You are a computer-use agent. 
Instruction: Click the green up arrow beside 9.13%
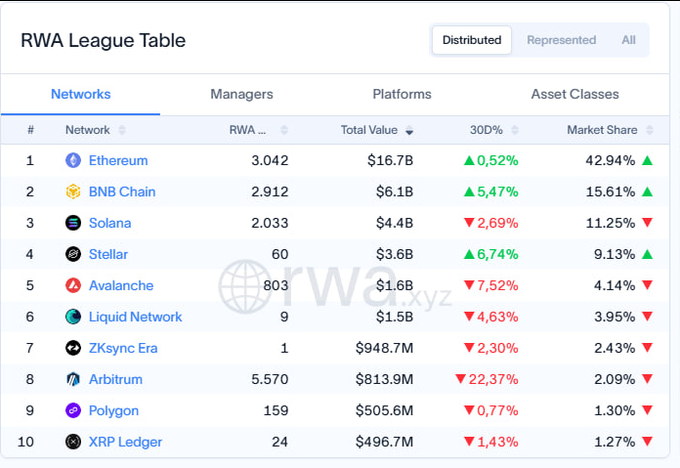coord(647,254)
